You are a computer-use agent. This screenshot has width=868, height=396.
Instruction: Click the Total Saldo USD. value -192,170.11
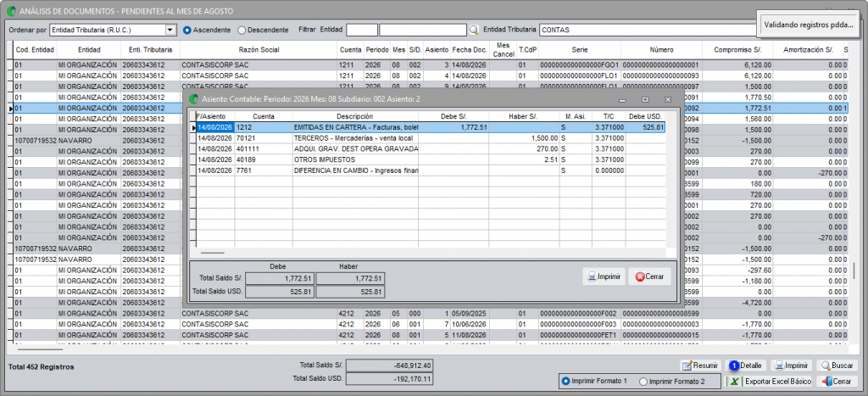pyautogui.click(x=390, y=379)
